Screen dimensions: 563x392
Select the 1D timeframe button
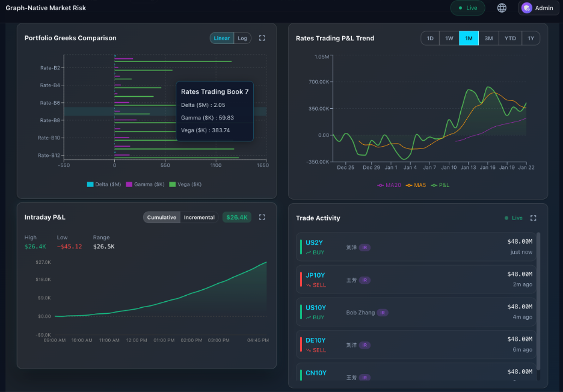(429, 38)
